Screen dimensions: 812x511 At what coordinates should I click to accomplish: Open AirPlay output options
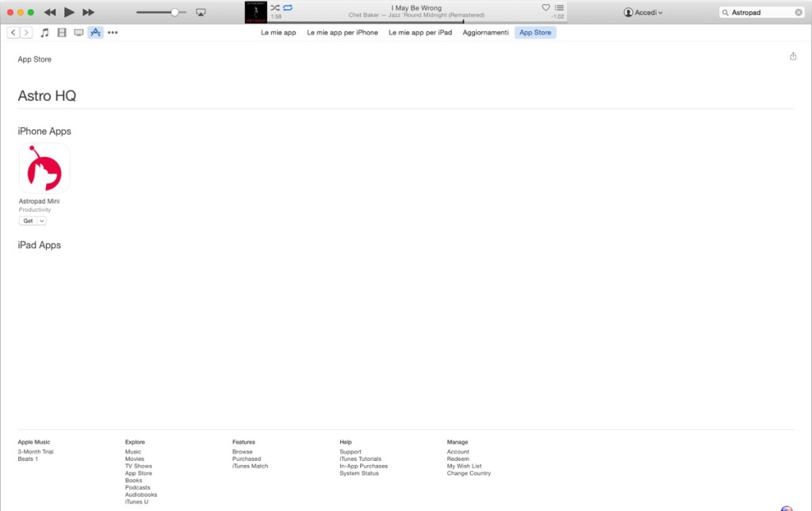[x=201, y=13]
